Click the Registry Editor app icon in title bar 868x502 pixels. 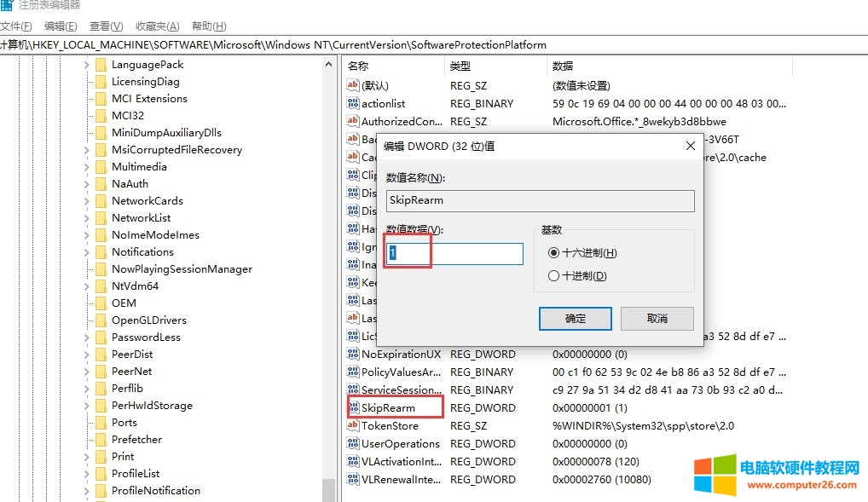(x=6, y=4)
